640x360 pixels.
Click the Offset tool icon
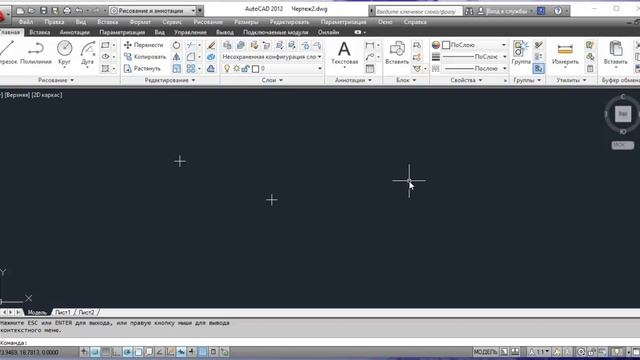(211, 69)
